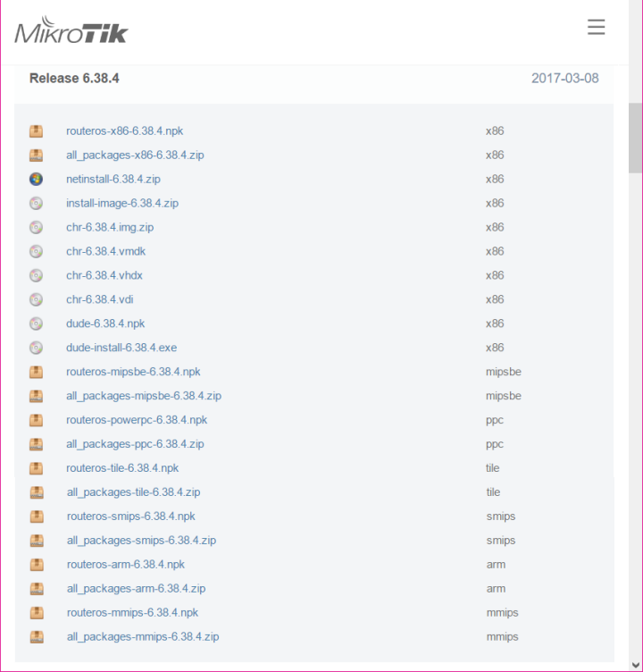Click disc icon beside chr-6.38.4.vdi

36,299
